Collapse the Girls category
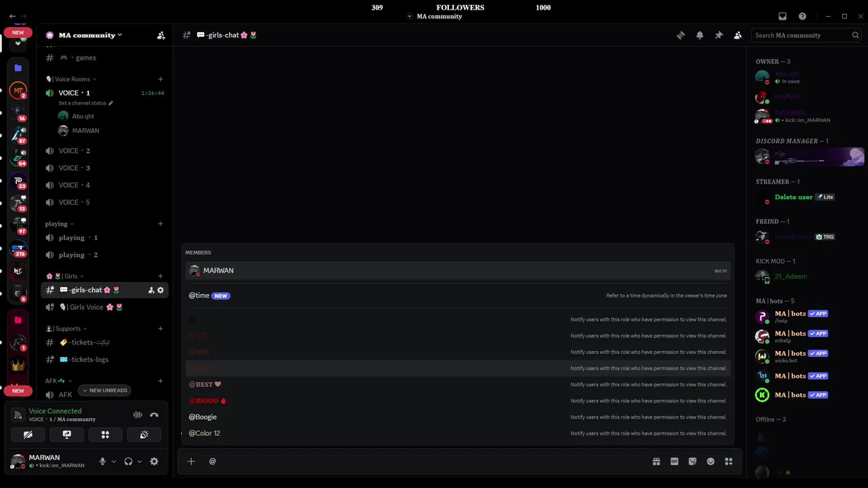The width and height of the screenshot is (868, 488). (x=65, y=276)
